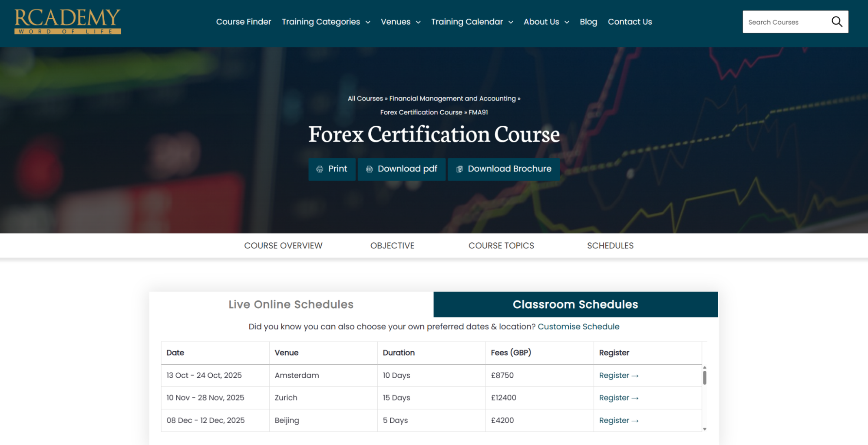Open the Contact Us page
The width and height of the screenshot is (868, 445).
(x=630, y=22)
